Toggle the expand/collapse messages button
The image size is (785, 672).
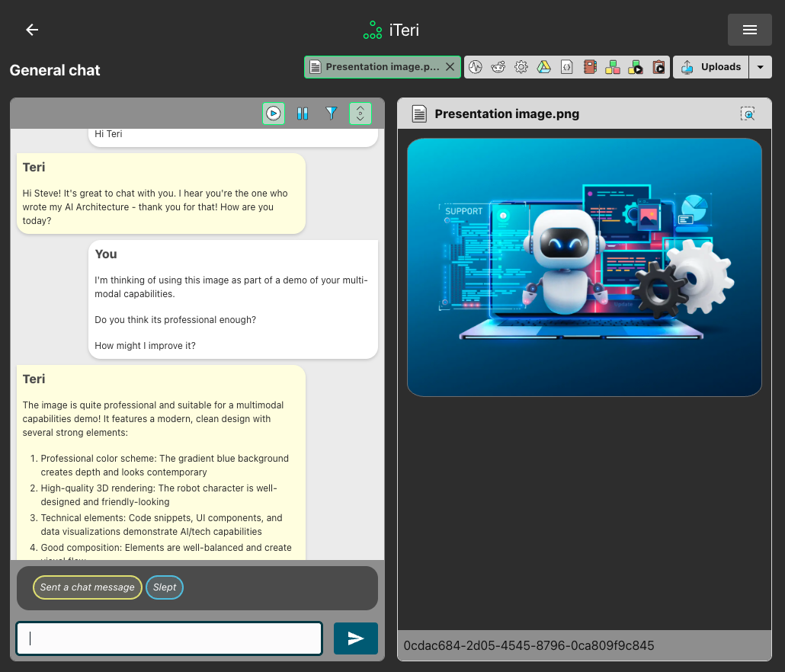point(360,114)
